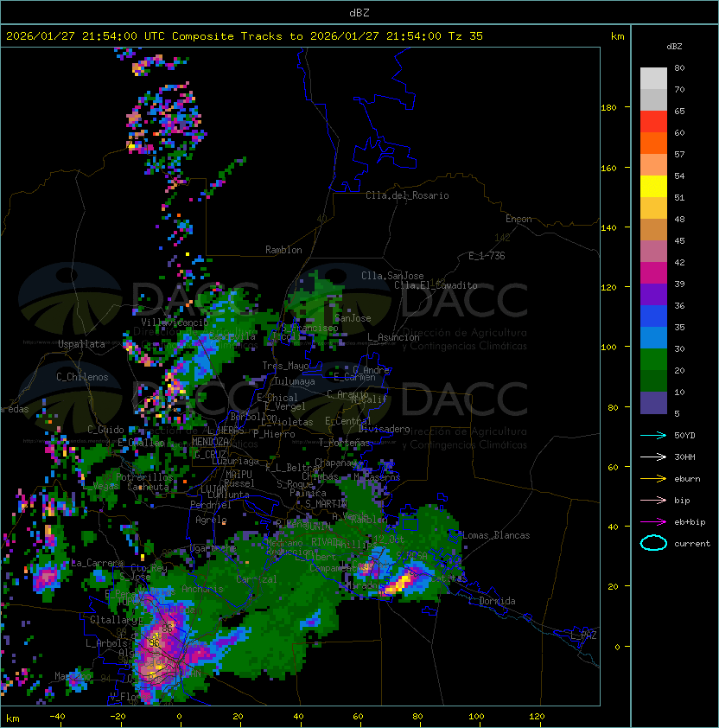Click the Cacheuta label

tap(148, 487)
